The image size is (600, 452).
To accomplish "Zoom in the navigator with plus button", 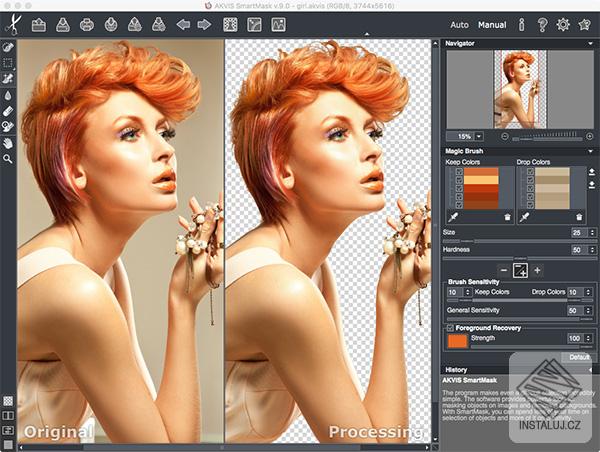I will [x=590, y=136].
